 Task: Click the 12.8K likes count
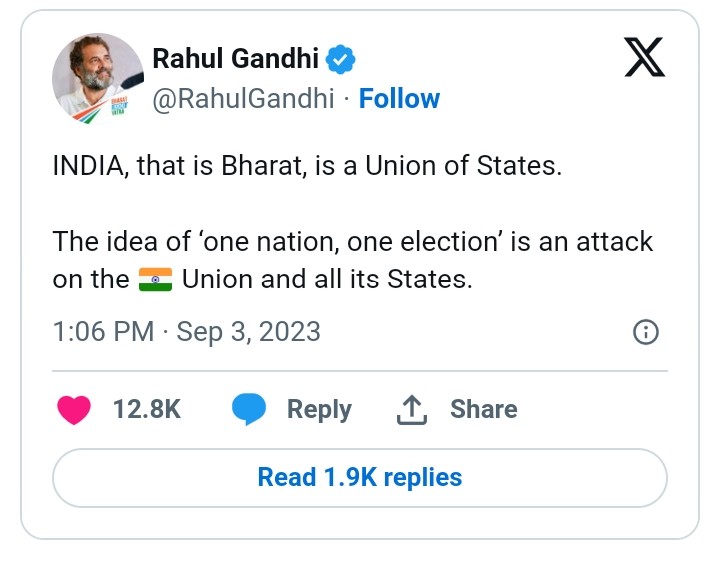pyautogui.click(x=147, y=409)
